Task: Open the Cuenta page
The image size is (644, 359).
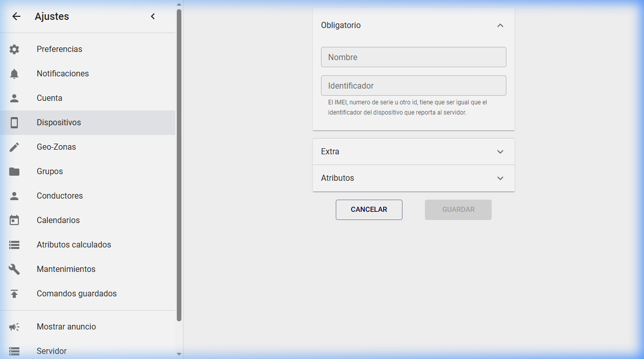Action: tap(88, 98)
